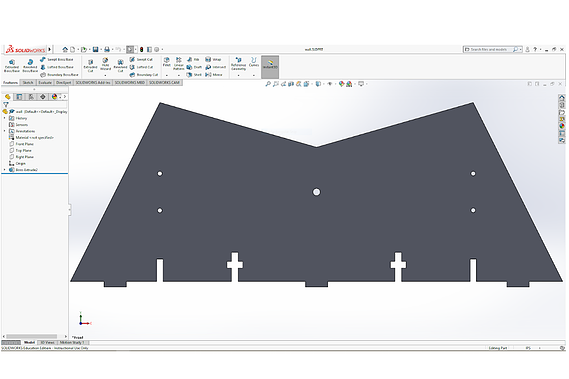569x379 pixels.
Task: Open the PropertyManager tab
Action: tap(19, 97)
